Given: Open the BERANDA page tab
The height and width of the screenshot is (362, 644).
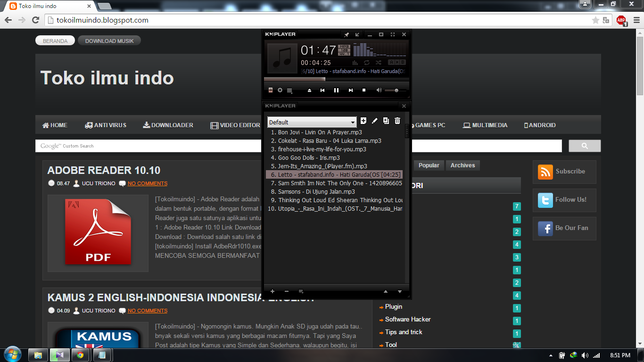Looking at the screenshot, I should [x=55, y=41].
